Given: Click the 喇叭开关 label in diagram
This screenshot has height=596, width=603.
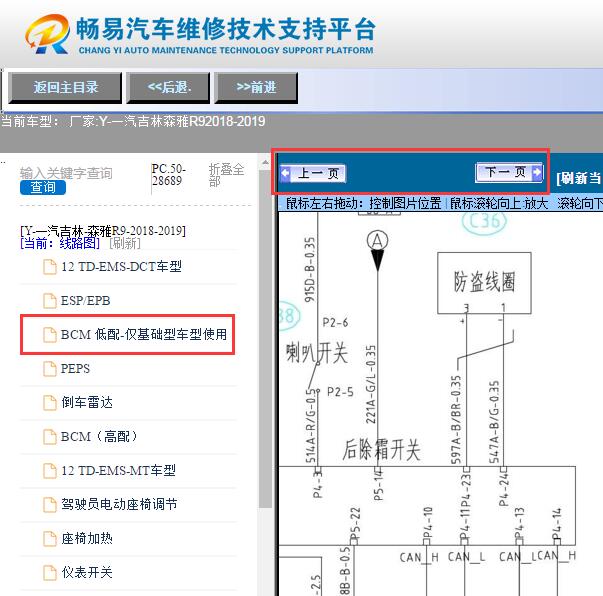Looking at the screenshot, I should coord(317,353).
